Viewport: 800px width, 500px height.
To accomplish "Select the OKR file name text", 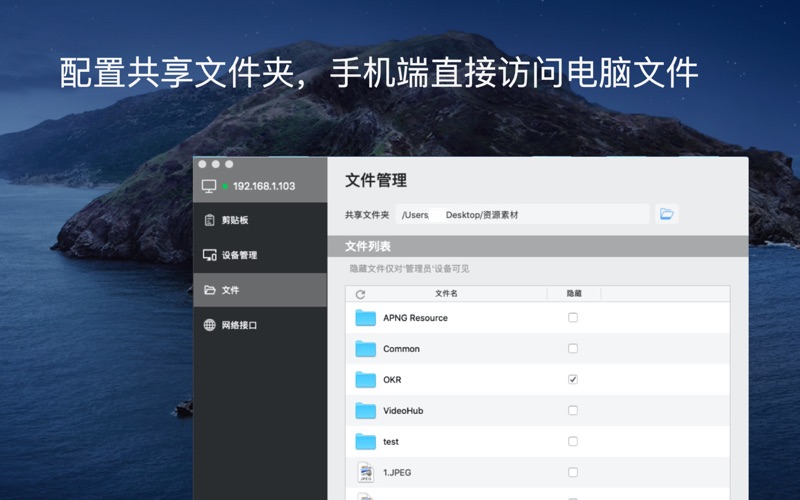I will click(392, 380).
